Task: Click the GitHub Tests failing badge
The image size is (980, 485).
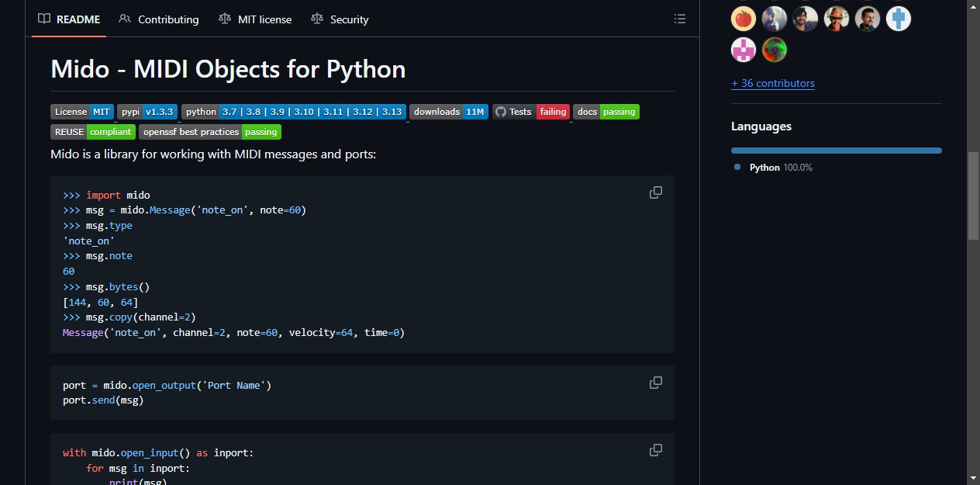Action: [x=531, y=112]
